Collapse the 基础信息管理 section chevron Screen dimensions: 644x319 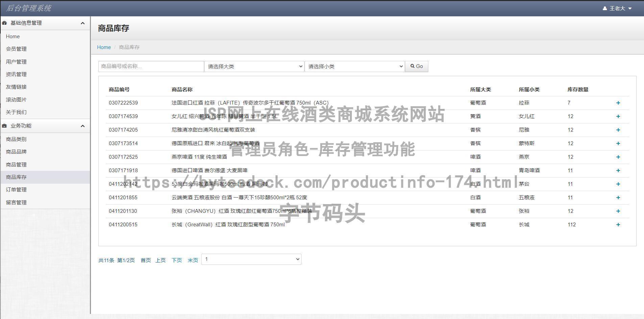pyautogui.click(x=82, y=23)
